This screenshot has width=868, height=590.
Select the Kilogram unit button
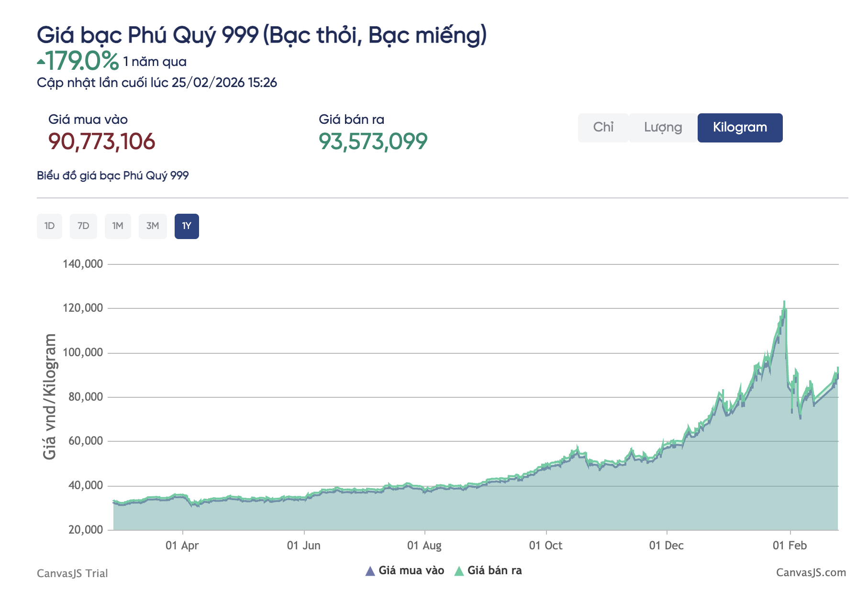[x=740, y=127]
